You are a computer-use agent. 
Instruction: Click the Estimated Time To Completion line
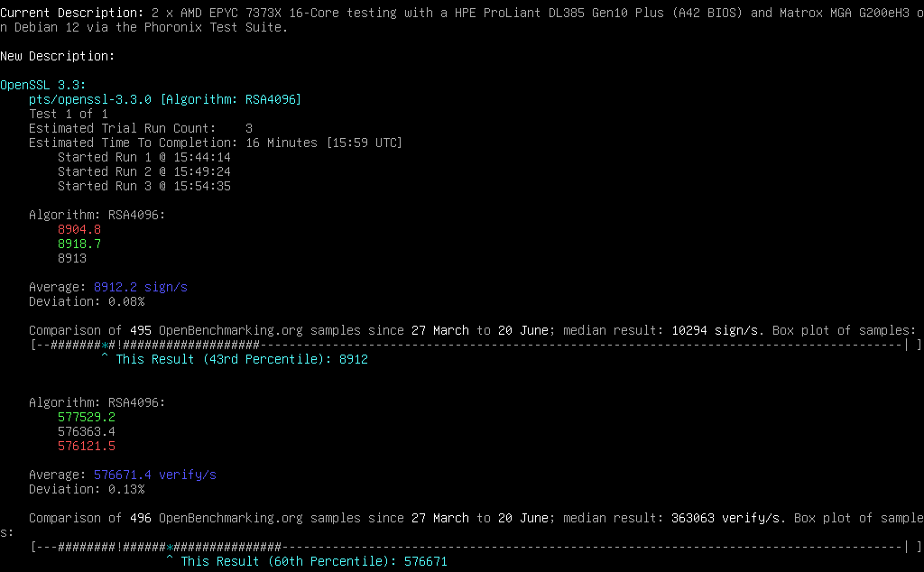click(216, 143)
